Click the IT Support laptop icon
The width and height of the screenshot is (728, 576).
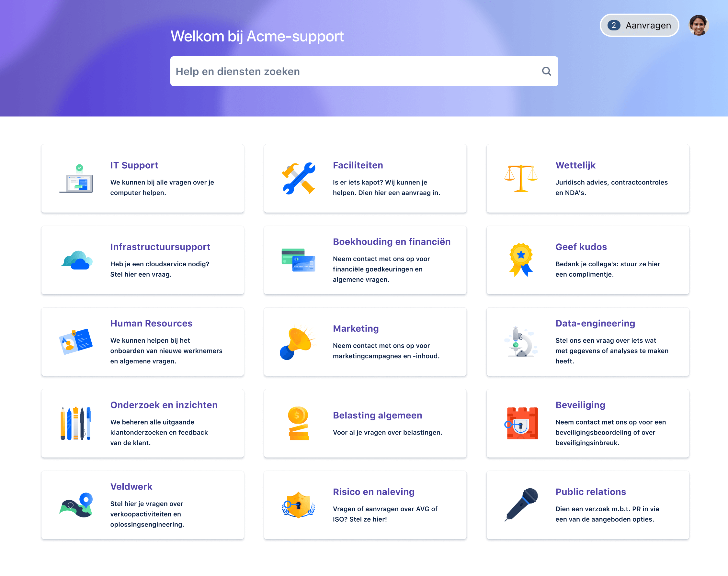tap(76, 179)
